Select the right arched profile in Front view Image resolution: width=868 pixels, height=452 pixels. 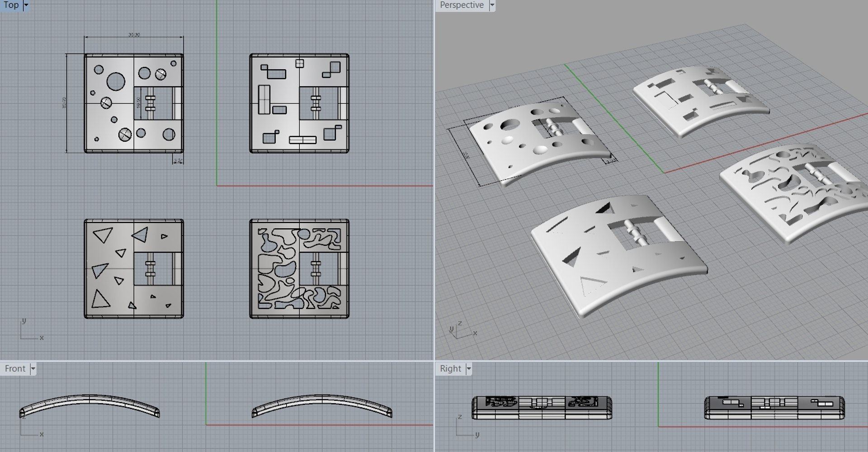coord(322,405)
